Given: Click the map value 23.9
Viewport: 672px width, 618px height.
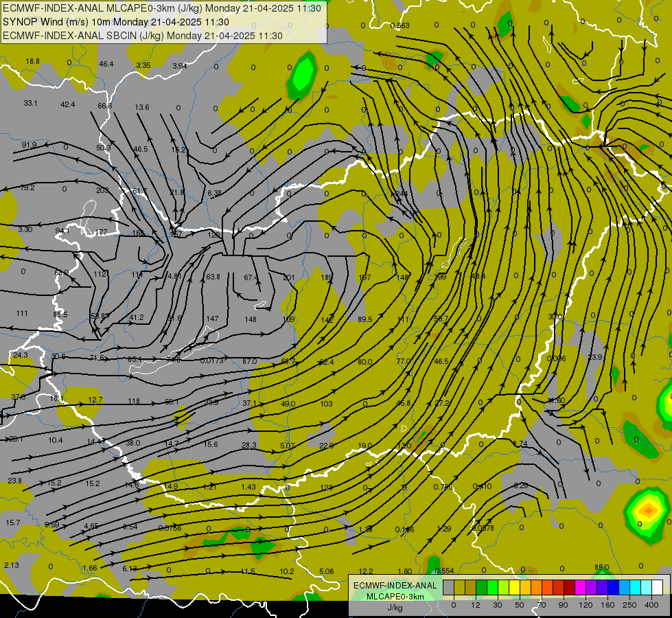Looking at the screenshot, I should (x=595, y=357).
